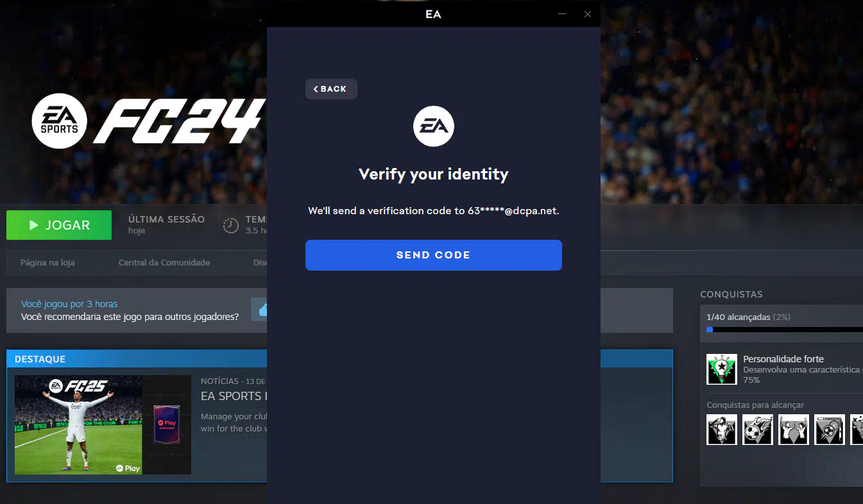This screenshot has height=504, width=863.
Task: Click the thumbs-up recommend icon
Action: (262, 310)
